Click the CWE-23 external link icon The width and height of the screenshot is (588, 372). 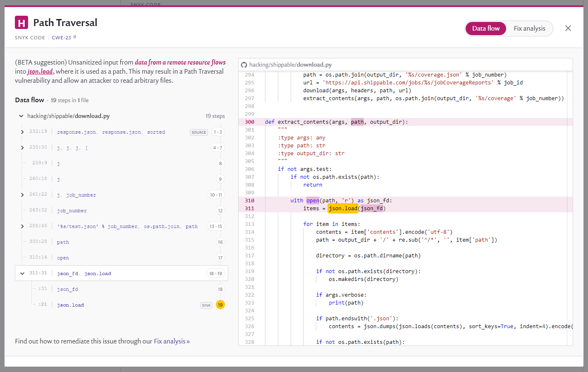75,37
